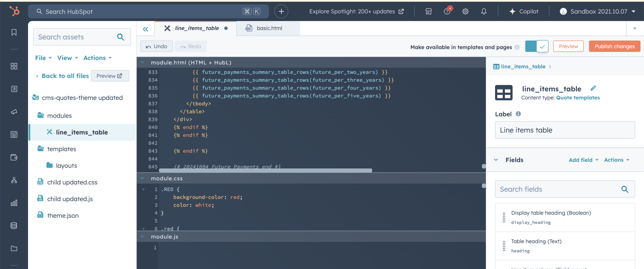644x269 pixels.
Task: Open the Automation sidebar icon
Action: tap(14, 180)
